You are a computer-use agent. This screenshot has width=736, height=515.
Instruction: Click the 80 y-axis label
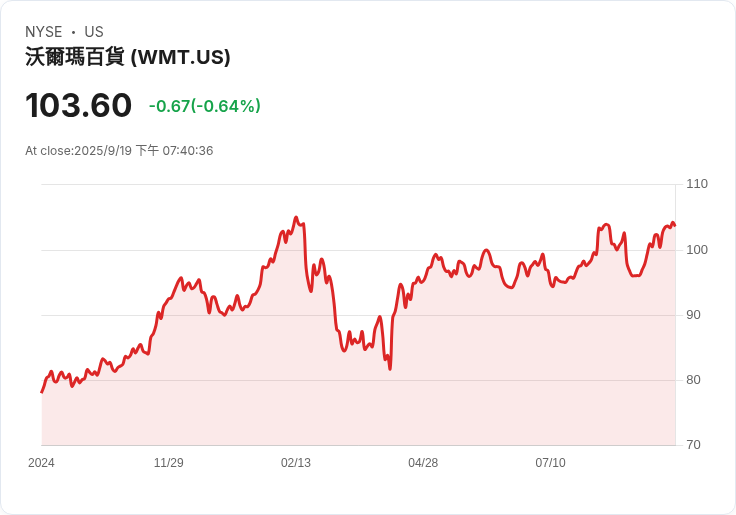coord(694,380)
